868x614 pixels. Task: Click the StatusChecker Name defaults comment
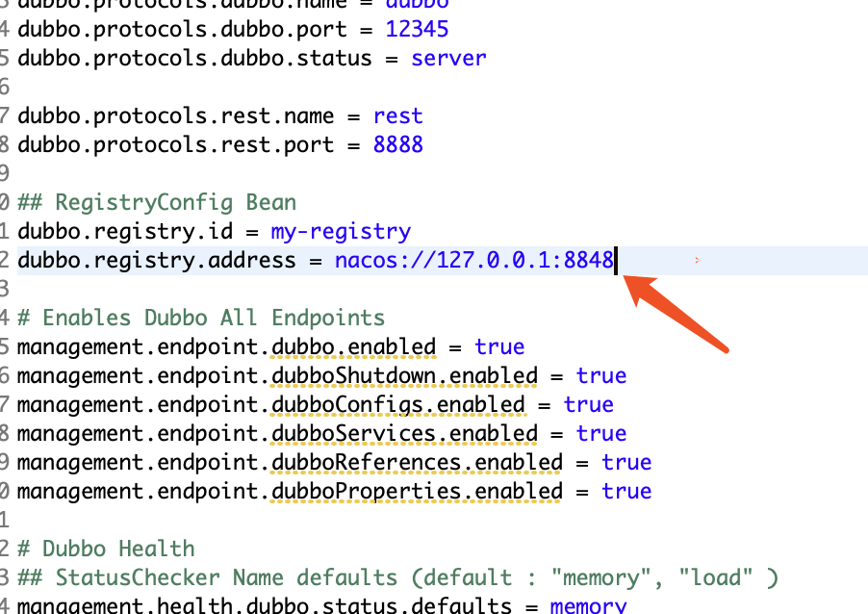[398, 578]
